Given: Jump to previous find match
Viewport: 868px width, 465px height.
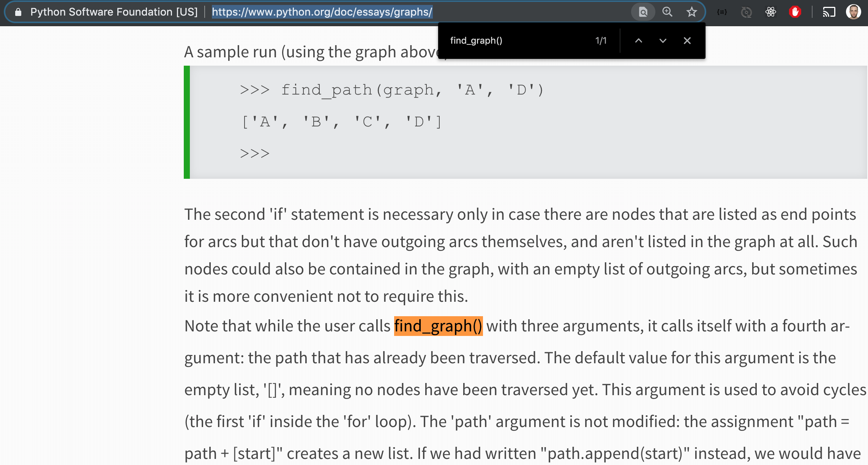Looking at the screenshot, I should coord(638,41).
